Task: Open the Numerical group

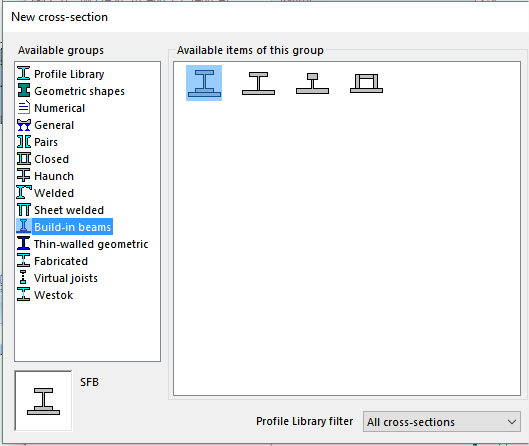Action: [59, 108]
